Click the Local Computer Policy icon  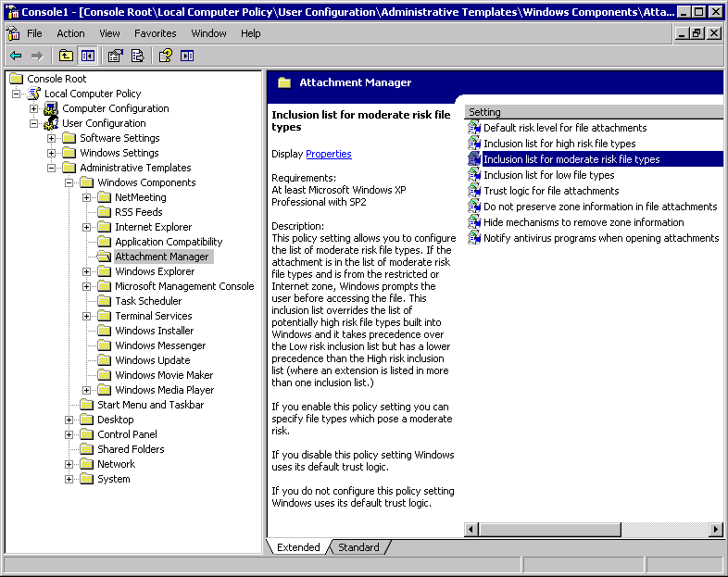pyautogui.click(x=34, y=94)
